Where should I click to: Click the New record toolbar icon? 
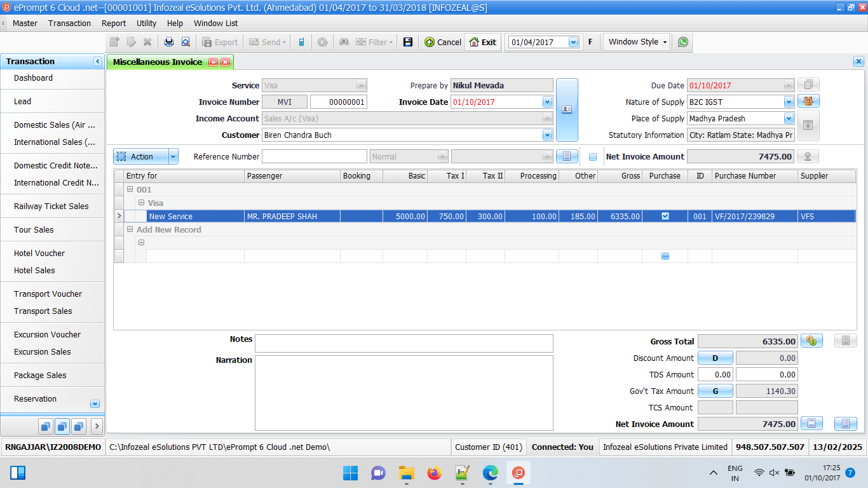tap(114, 42)
